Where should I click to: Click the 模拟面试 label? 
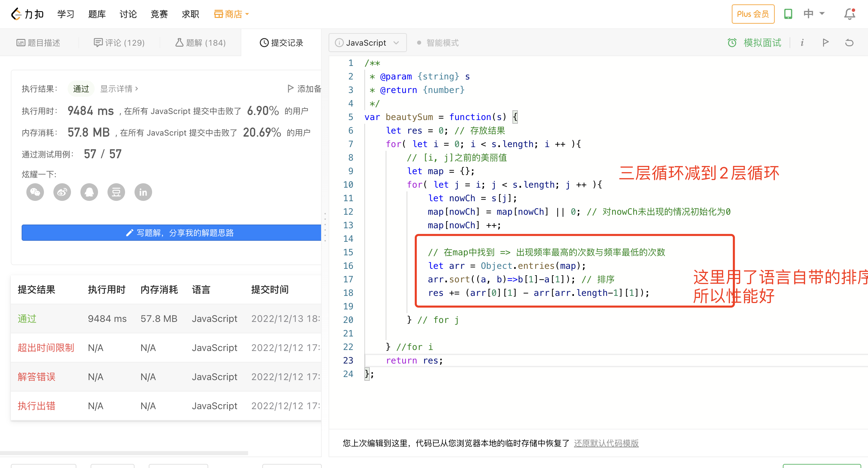(763, 43)
